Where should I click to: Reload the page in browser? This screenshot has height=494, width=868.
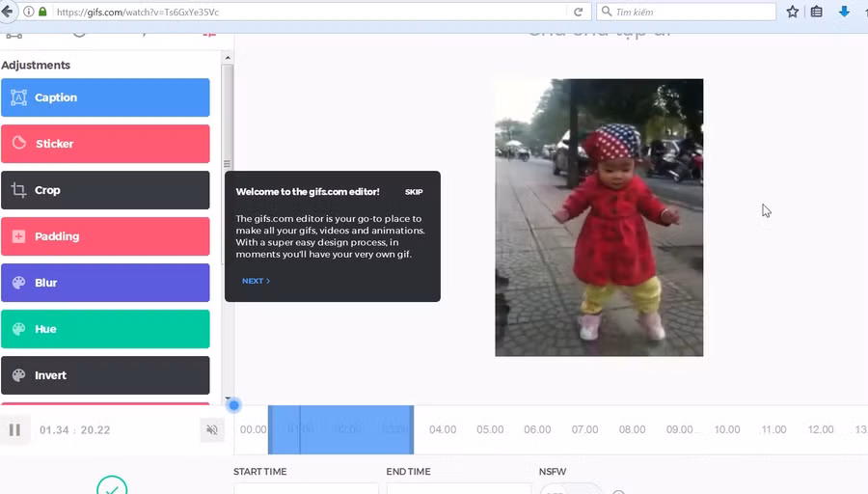579,12
